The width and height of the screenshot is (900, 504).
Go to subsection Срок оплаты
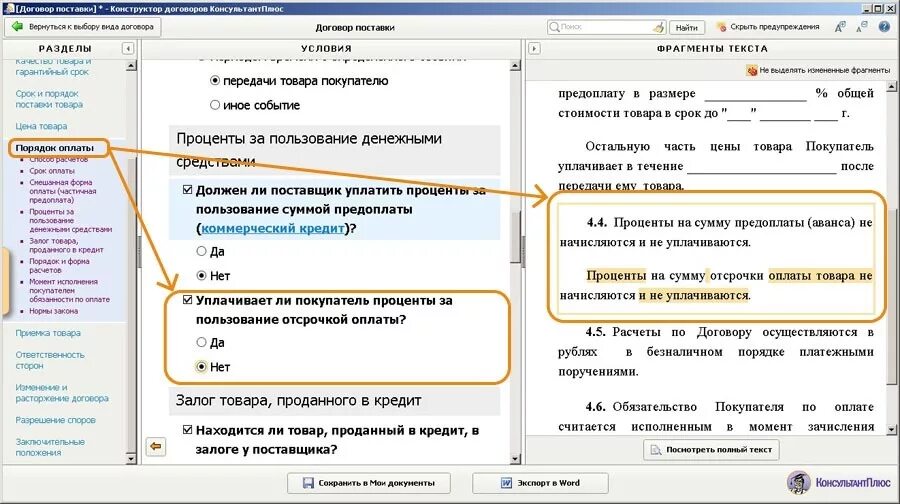tap(52, 170)
